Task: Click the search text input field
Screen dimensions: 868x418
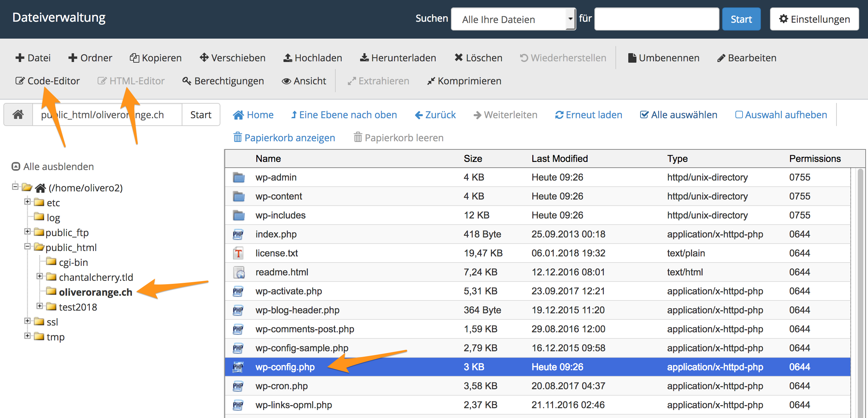Action: coord(656,19)
